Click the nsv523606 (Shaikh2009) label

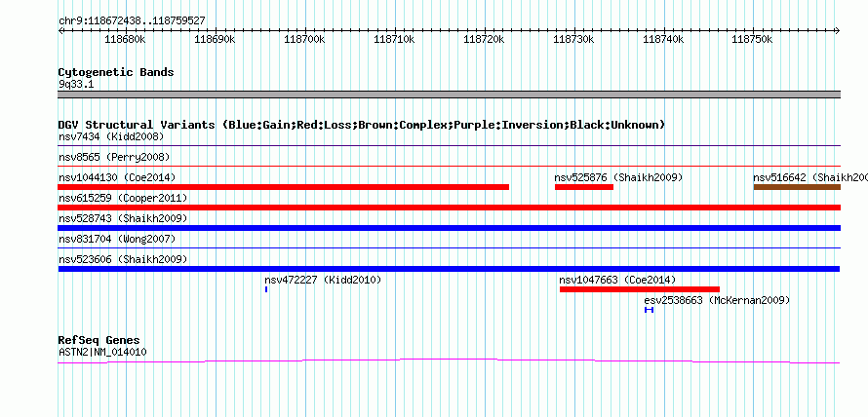click(x=122, y=259)
